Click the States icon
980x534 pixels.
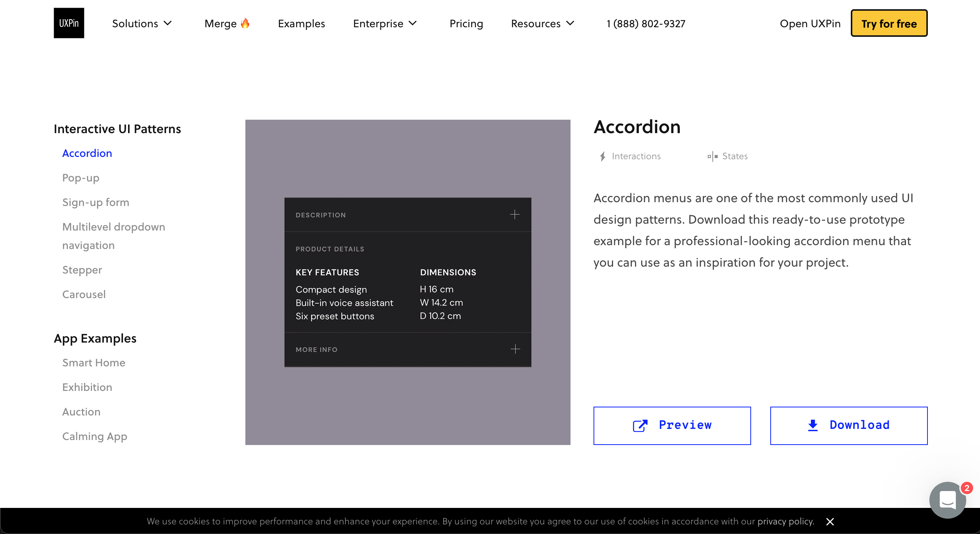coord(712,157)
